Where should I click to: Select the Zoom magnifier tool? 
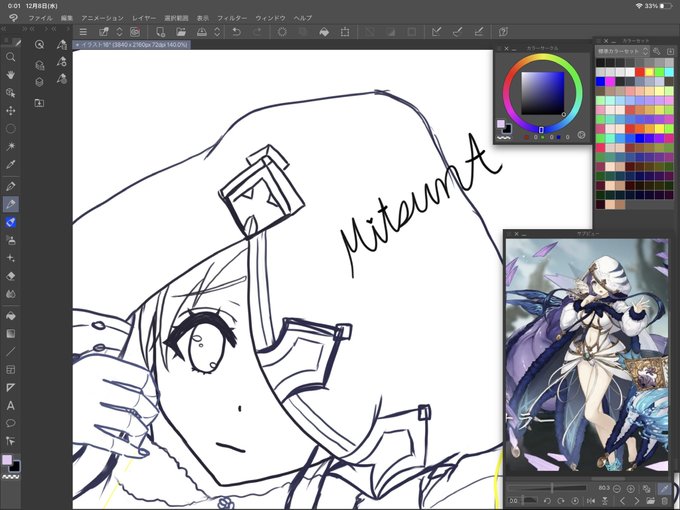[10, 57]
